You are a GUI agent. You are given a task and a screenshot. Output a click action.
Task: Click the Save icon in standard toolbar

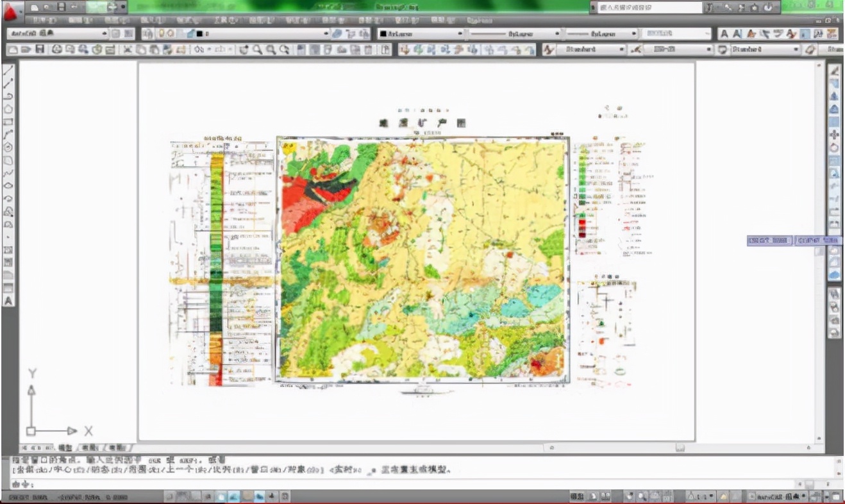coord(39,49)
